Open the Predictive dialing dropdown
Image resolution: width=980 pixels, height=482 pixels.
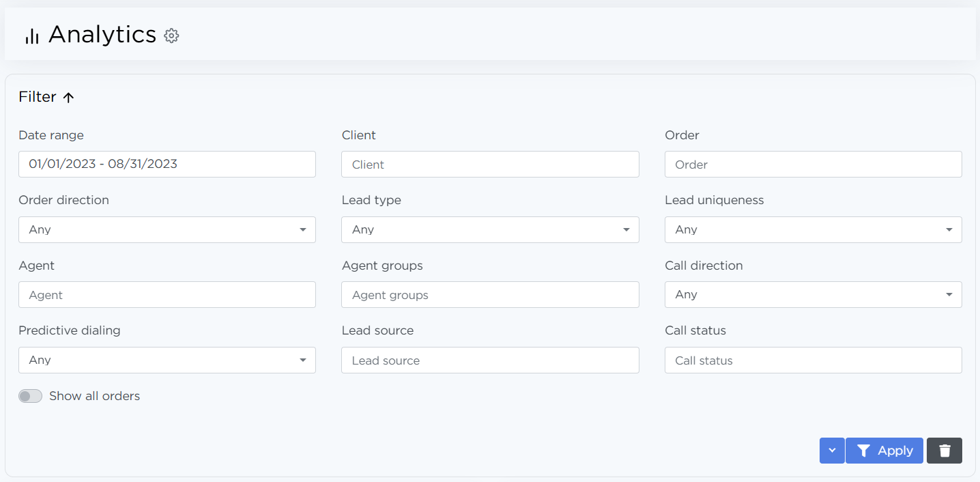tap(167, 360)
